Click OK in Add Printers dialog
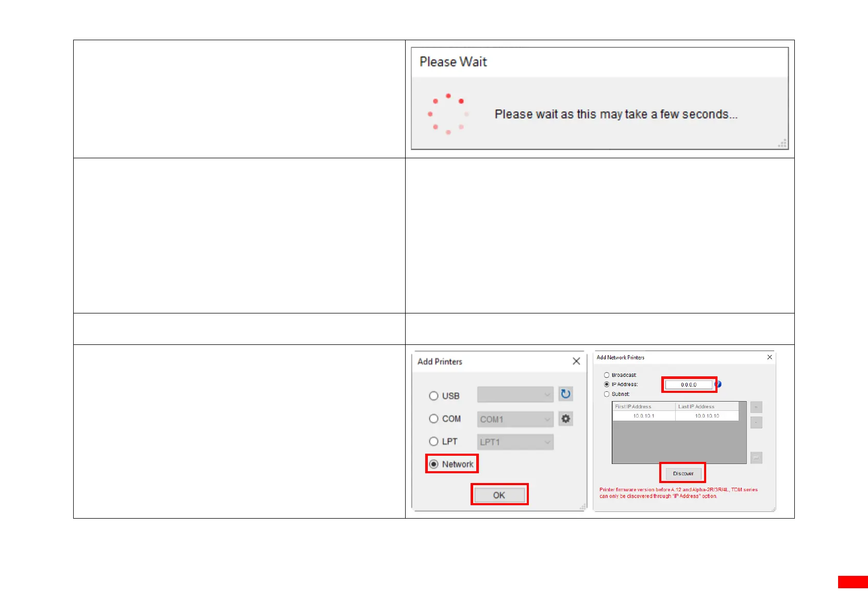 [499, 495]
